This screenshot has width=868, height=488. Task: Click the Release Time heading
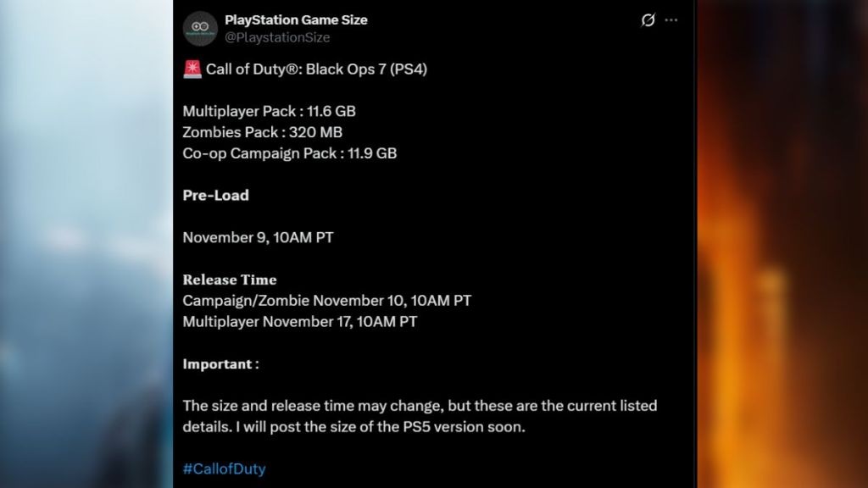coord(229,280)
